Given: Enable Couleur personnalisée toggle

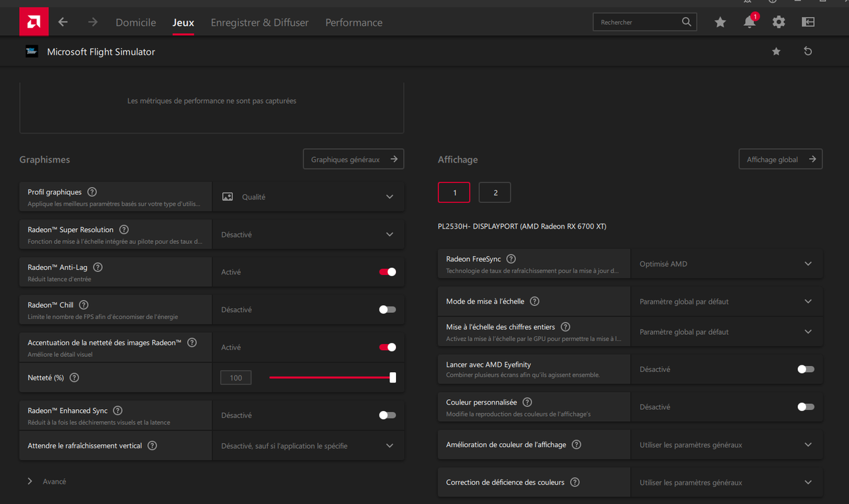Looking at the screenshot, I should pos(806,407).
